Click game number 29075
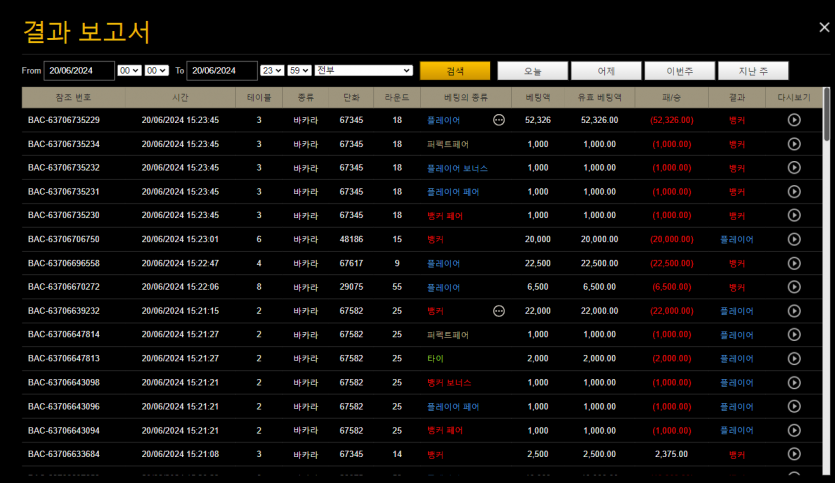Screen dimensions: 835x483 pos(351,286)
